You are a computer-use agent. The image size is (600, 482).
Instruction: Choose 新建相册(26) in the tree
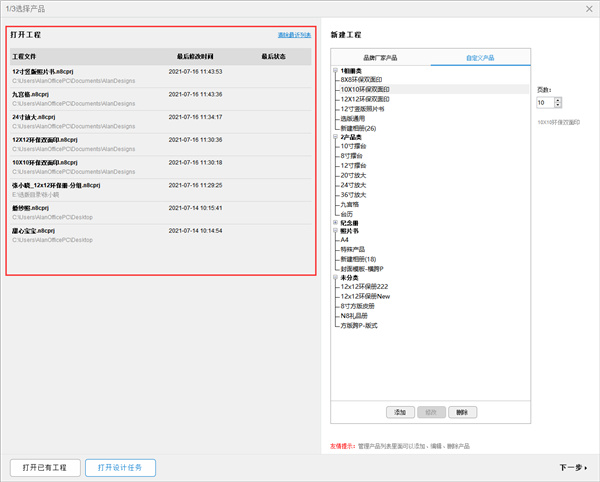click(x=358, y=128)
